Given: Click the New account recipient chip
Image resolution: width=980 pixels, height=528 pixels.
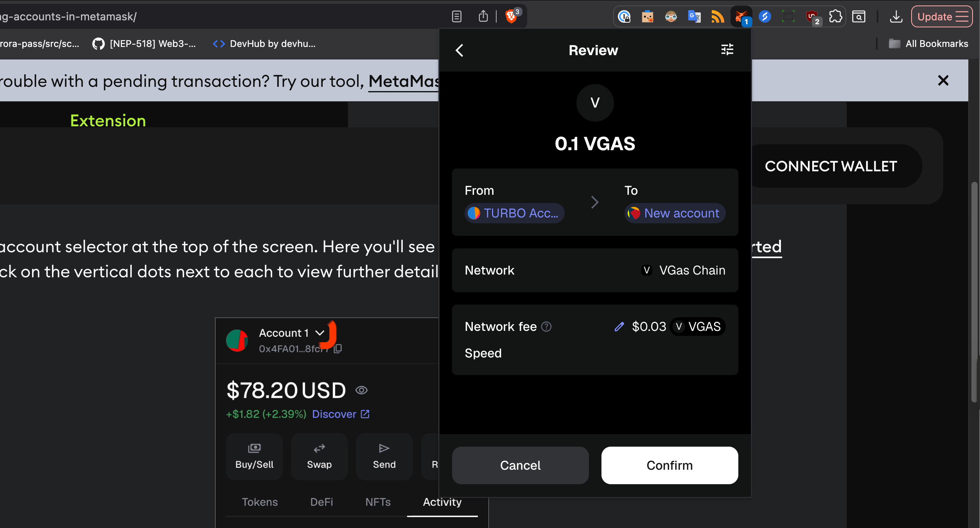Looking at the screenshot, I should point(675,213).
